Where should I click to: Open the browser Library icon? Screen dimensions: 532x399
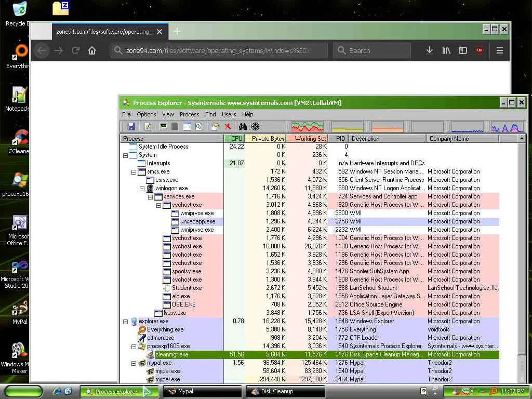[x=446, y=50]
